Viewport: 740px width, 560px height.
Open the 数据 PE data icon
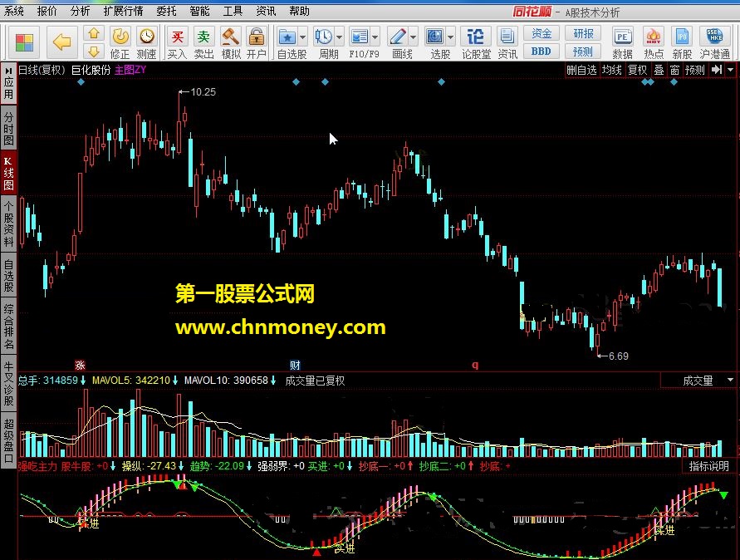(623, 43)
